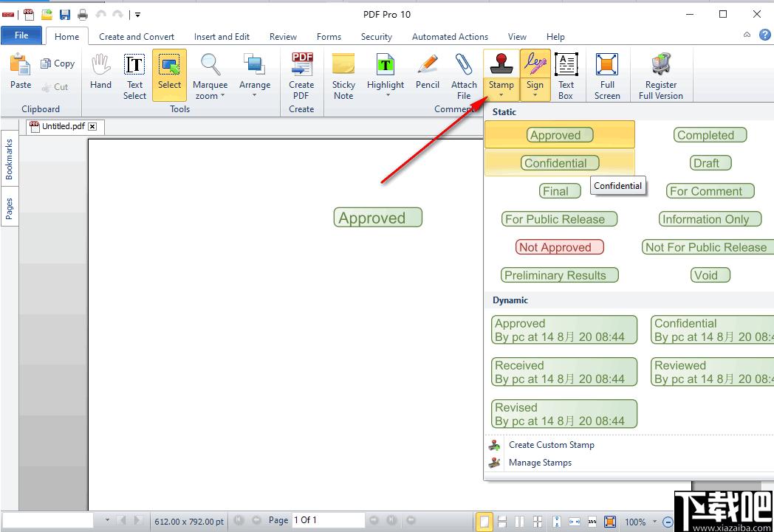Expand the Arrange dropdown menu
Viewport: 774px width, 532px height.
[x=255, y=95]
